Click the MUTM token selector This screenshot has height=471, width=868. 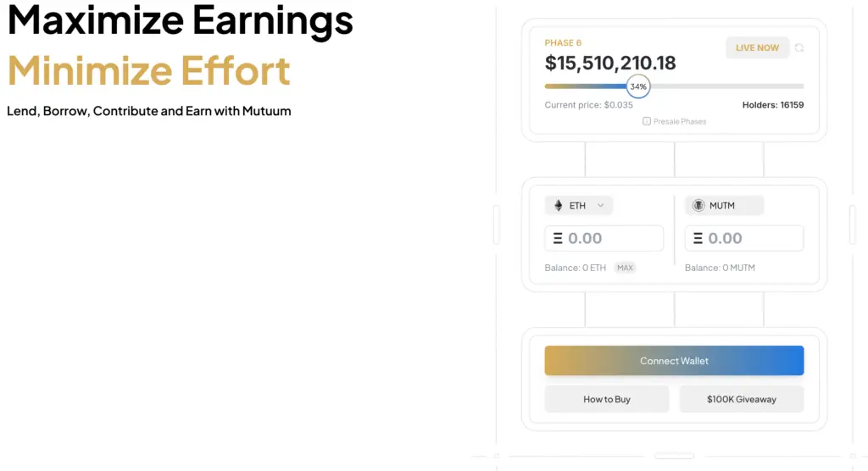[x=724, y=205]
